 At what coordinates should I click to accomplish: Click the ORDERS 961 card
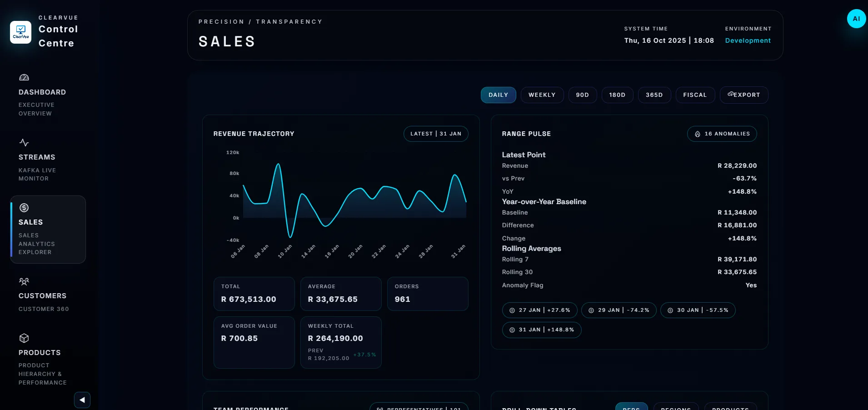tap(428, 294)
